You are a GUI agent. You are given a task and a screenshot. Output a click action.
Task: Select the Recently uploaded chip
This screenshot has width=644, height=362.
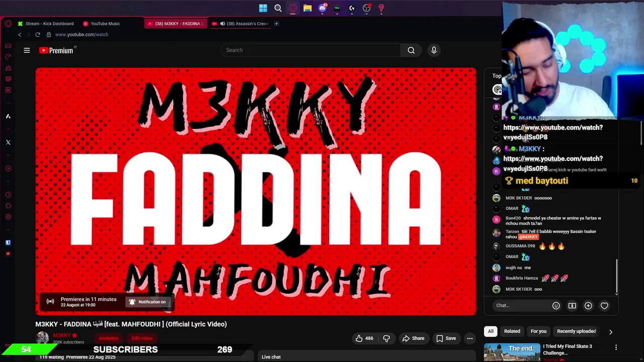[577, 331]
